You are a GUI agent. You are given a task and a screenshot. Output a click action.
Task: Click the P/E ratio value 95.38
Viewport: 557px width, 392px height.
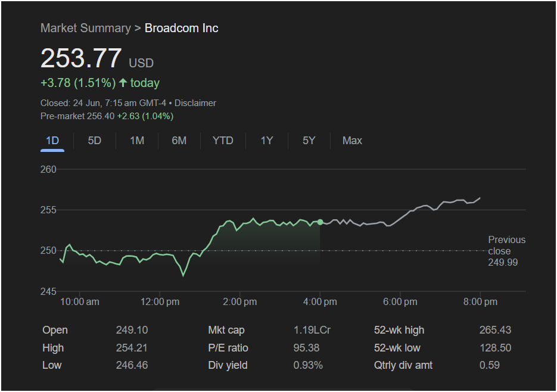(x=306, y=348)
